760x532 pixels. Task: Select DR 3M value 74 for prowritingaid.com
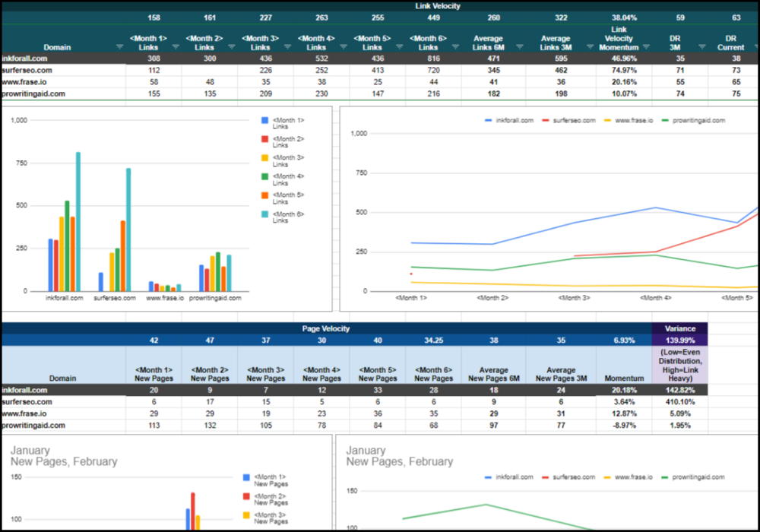(x=680, y=94)
